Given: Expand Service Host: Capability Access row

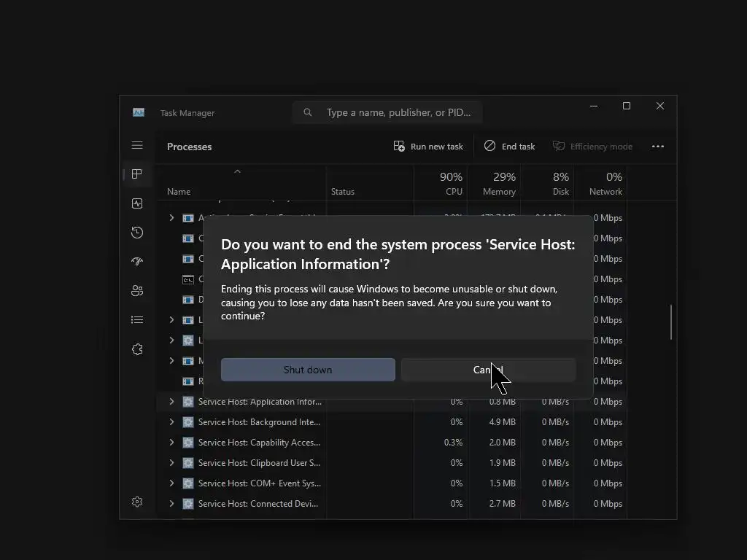Looking at the screenshot, I should click(171, 443).
